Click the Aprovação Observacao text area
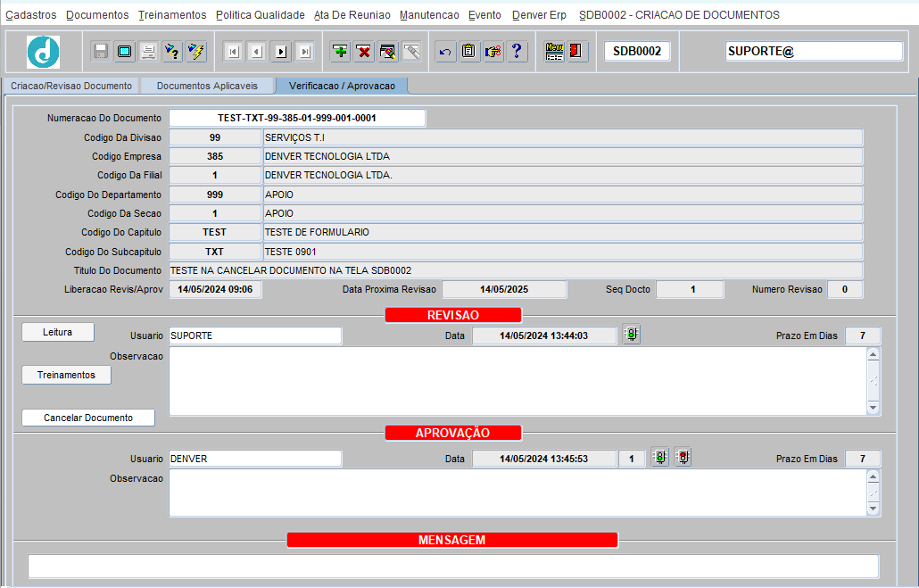 [517, 493]
